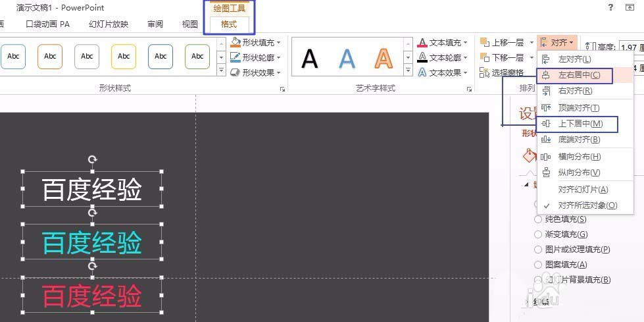
Task: Expand the shape styles gallery More button
Action: 222,70
